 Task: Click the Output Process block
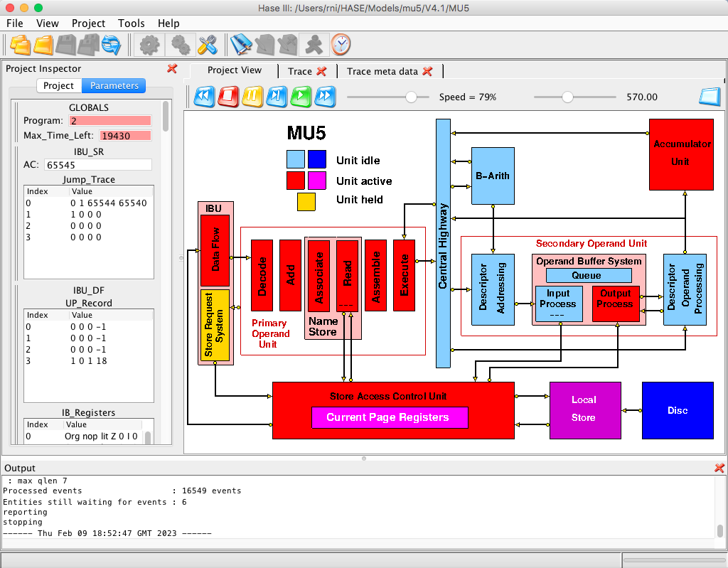(x=616, y=304)
